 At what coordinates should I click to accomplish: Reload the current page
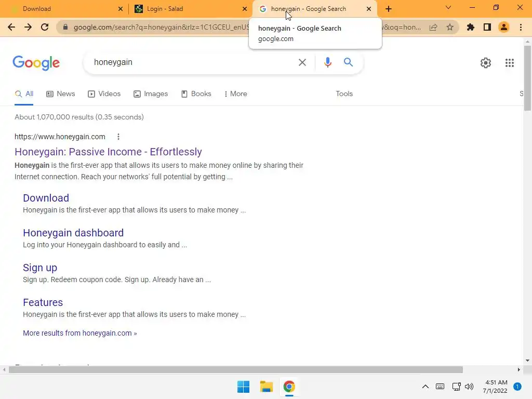pyautogui.click(x=45, y=27)
